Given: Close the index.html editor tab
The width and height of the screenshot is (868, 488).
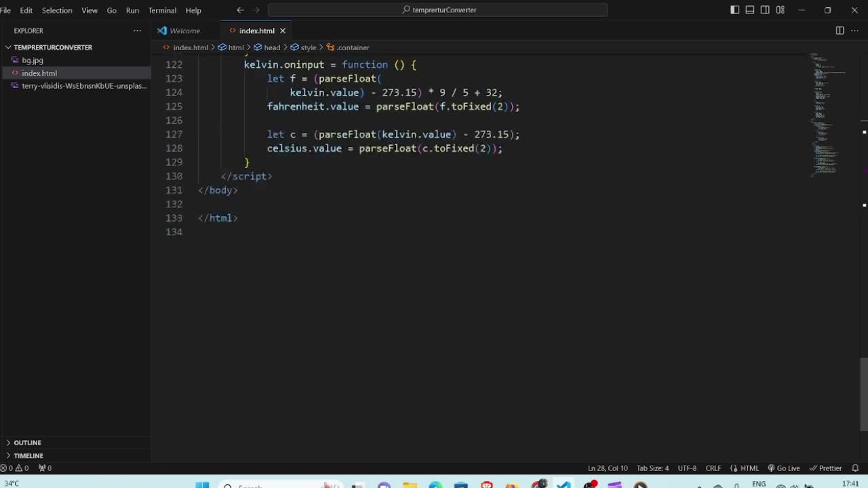Looking at the screenshot, I should (283, 30).
